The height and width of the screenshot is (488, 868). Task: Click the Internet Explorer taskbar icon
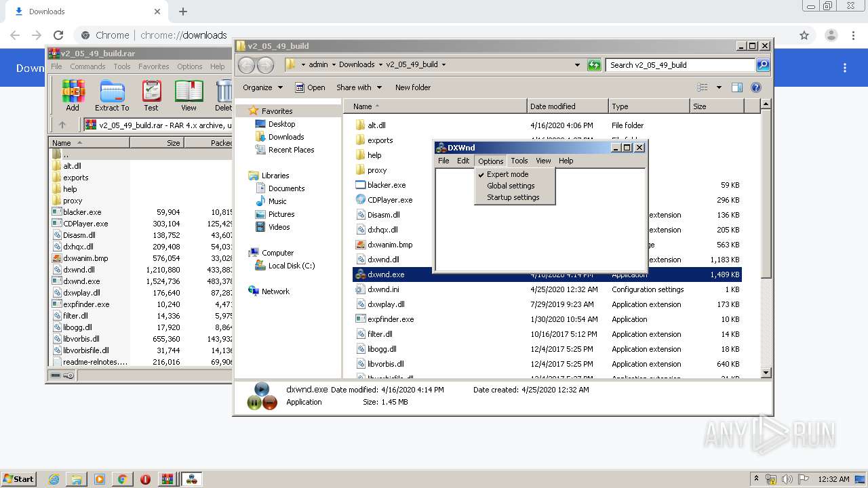coord(54,479)
